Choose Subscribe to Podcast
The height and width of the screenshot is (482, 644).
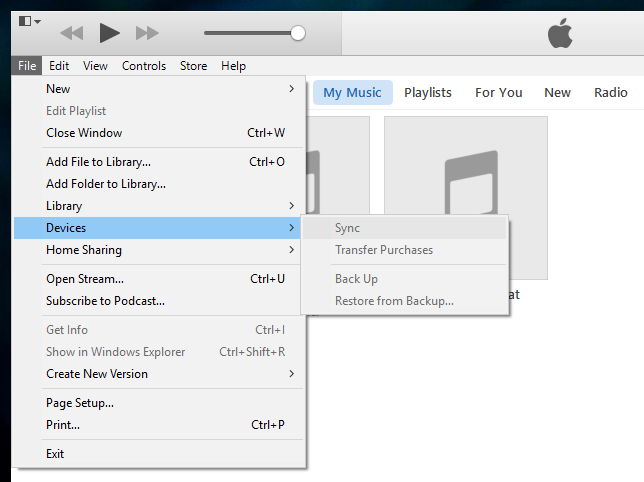tap(158, 301)
